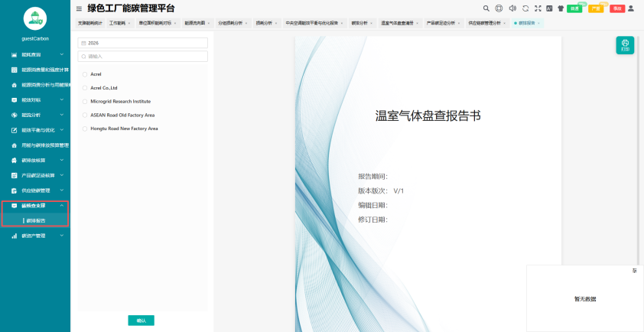Screen dimensions: 644x332
Task: Click the refresh arrows icon
Action: [525, 8]
